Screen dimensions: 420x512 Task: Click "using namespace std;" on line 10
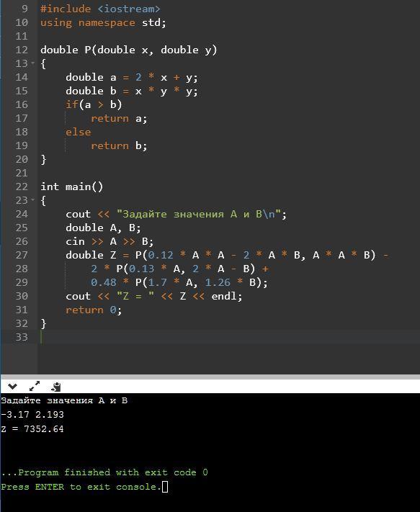(103, 23)
